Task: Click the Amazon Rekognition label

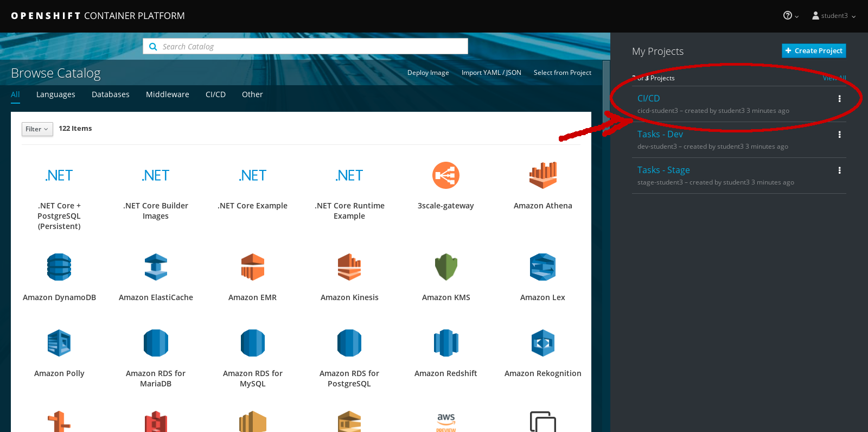Action: click(x=543, y=373)
